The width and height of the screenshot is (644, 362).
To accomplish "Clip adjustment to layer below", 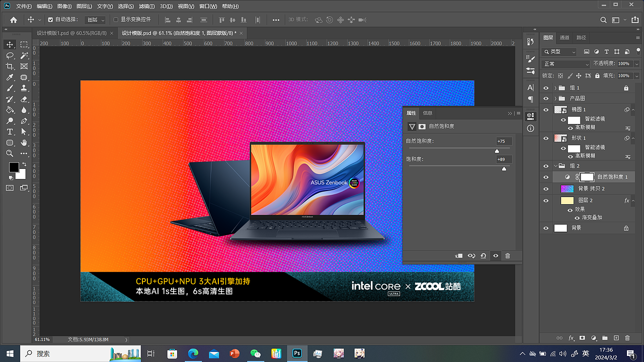I will coord(459,256).
